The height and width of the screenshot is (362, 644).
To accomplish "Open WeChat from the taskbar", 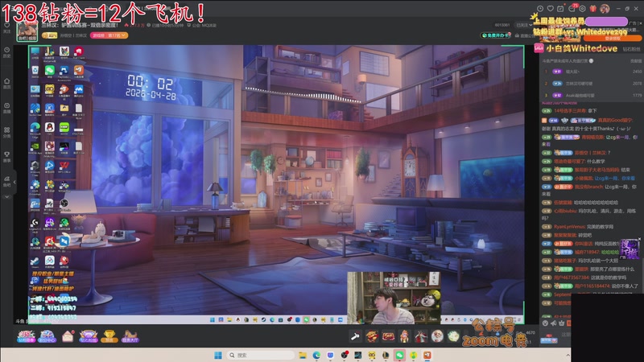I will click(399, 355).
